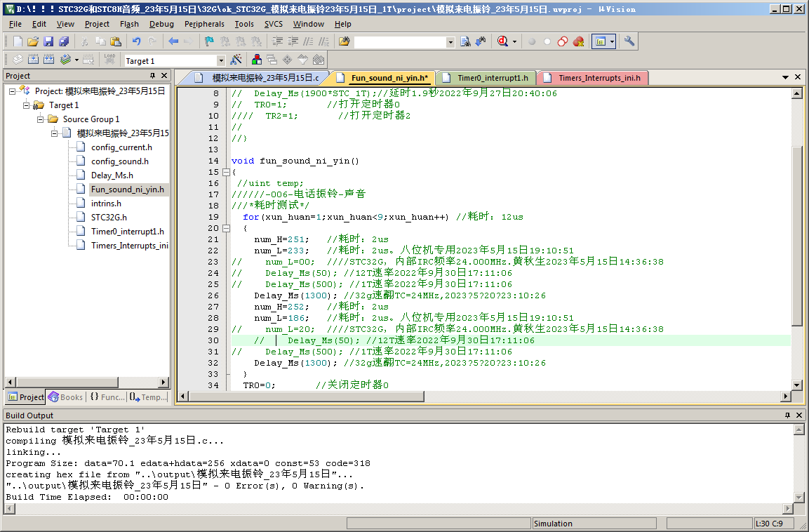
Task: Open the find text combo dropdown
Action: click(x=450, y=42)
